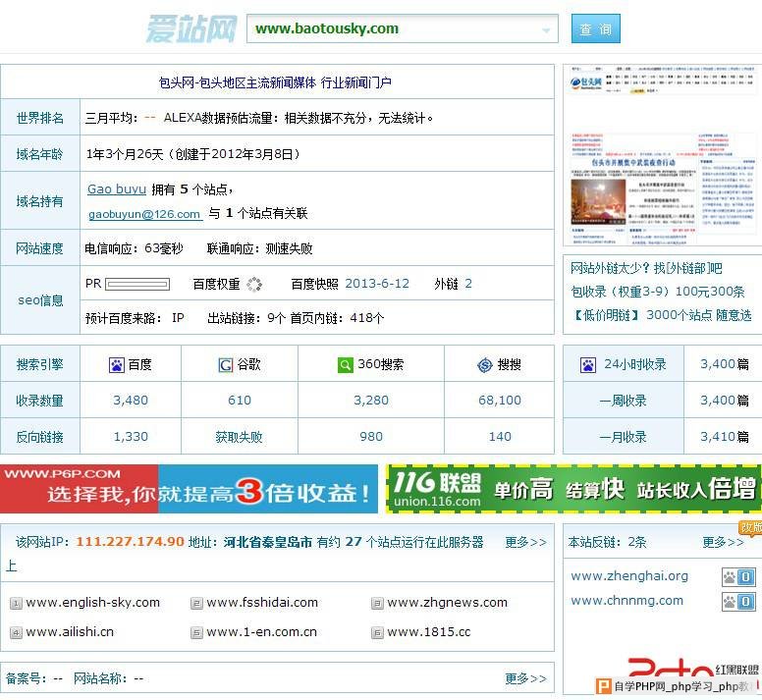Click the Baidu paw icon beside 24小时收录
Screen dimensions: 762x700
(x=588, y=365)
